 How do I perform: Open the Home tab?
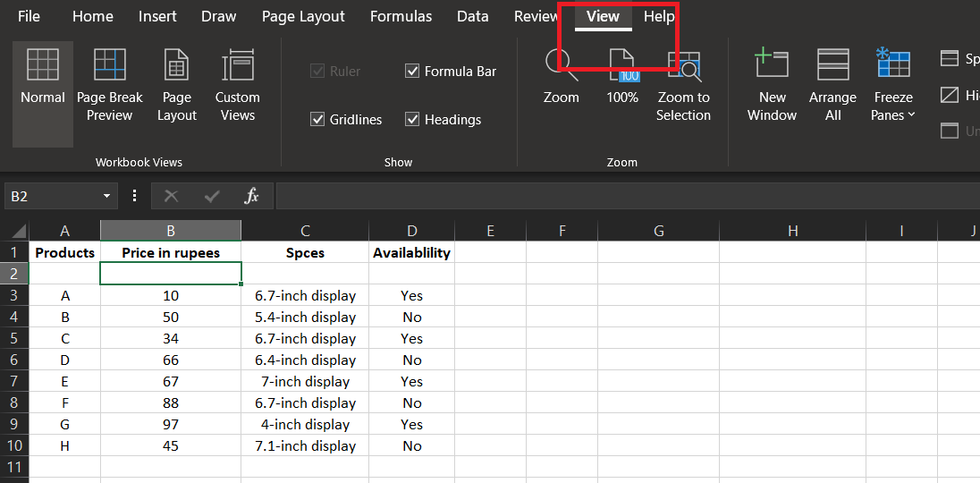coord(92,16)
